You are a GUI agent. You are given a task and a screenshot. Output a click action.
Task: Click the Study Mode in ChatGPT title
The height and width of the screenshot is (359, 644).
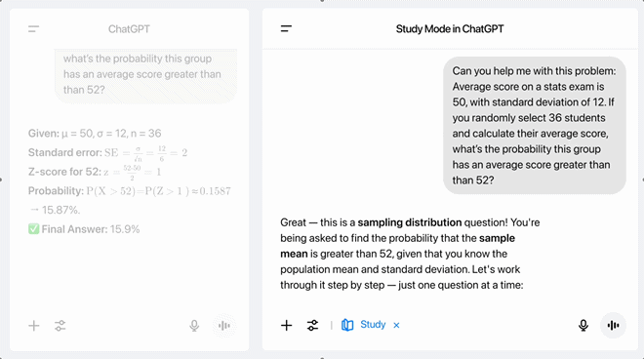(450, 28)
